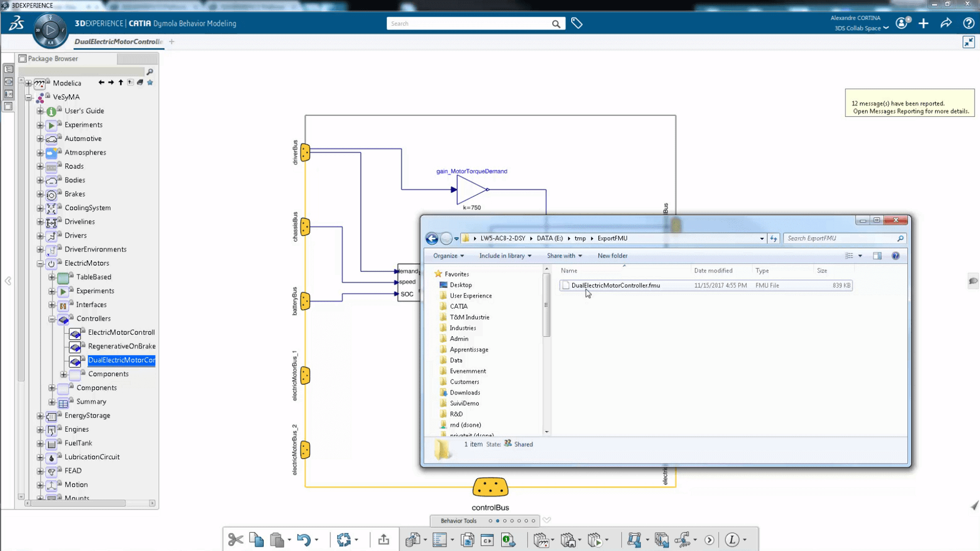Click the Modelica library icon in Behavior Tools
This screenshot has height=551, width=980.
point(541,540)
